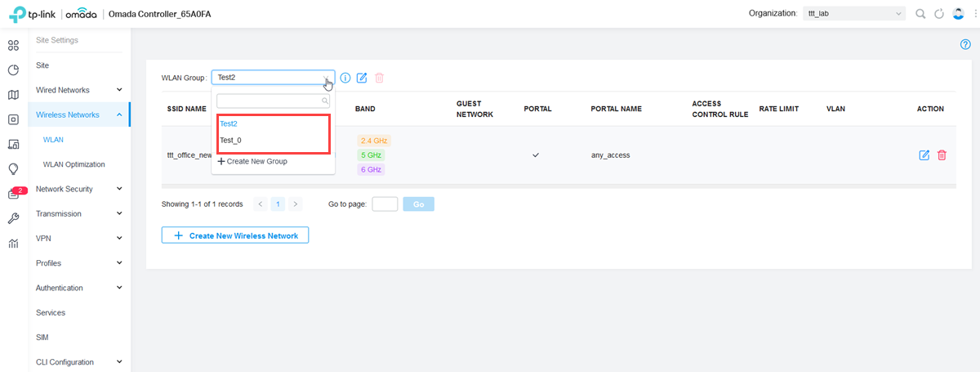980x372 pixels.
Task: Click the Go to page input field
Action: pyautogui.click(x=385, y=204)
